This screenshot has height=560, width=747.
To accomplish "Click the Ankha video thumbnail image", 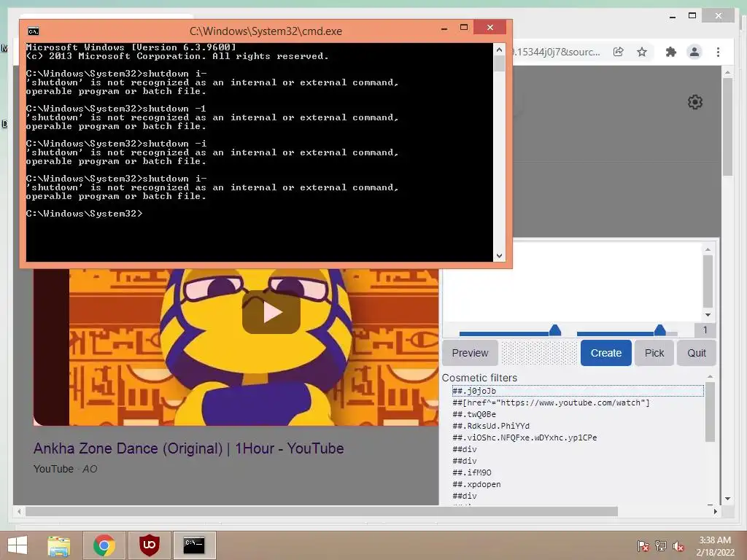I will coord(236,347).
